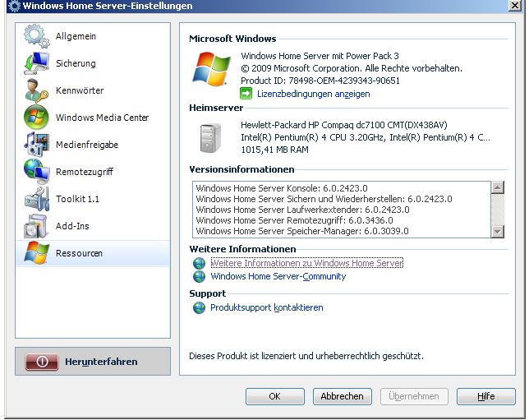Viewport: 529px width, 420px height.
Task: Click the version list scroll down arrow
Action: tap(498, 232)
